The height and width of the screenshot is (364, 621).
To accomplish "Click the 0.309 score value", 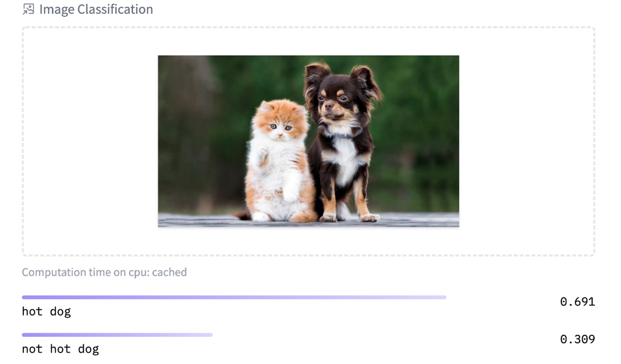I will coord(577,339).
